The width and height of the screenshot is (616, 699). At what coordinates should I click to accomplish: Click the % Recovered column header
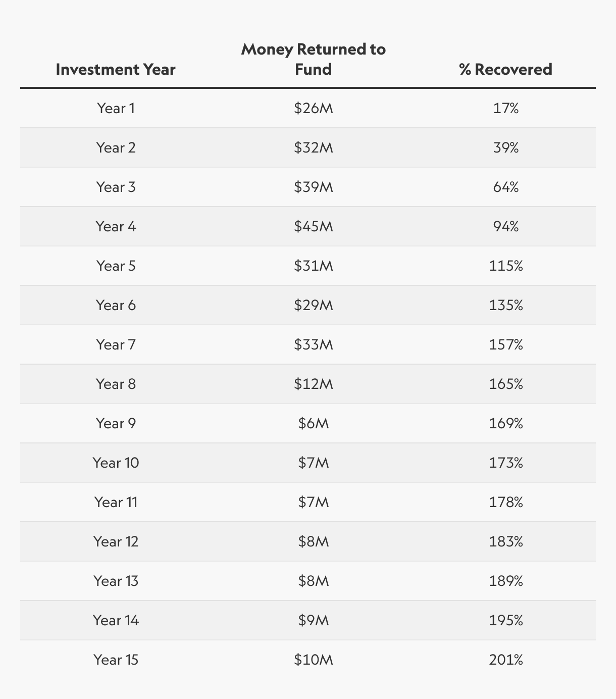(505, 69)
